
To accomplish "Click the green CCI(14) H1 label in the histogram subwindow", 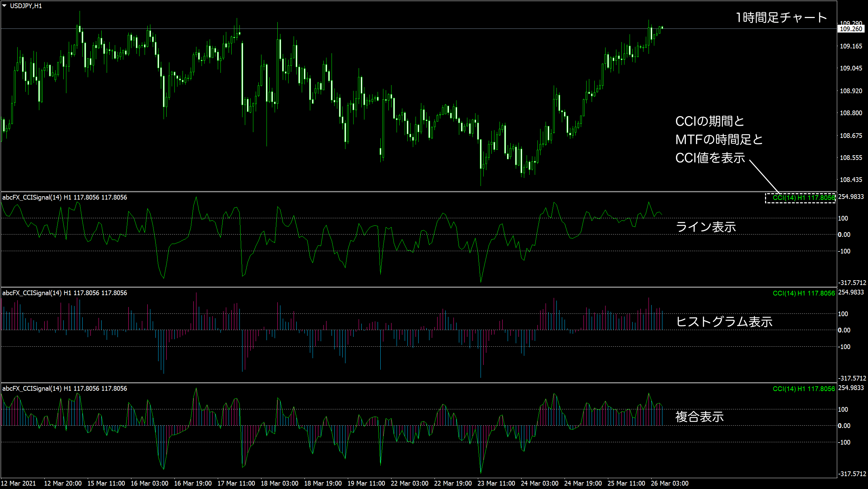I will [x=804, y=293].
